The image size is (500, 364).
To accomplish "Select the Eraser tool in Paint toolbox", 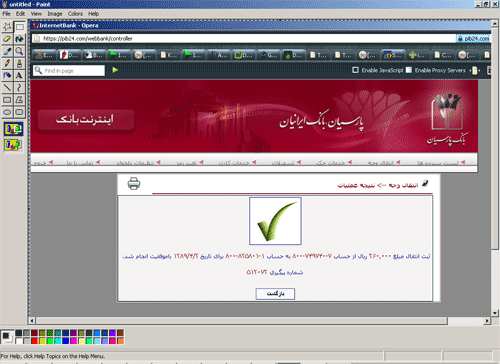I will 7,39.
